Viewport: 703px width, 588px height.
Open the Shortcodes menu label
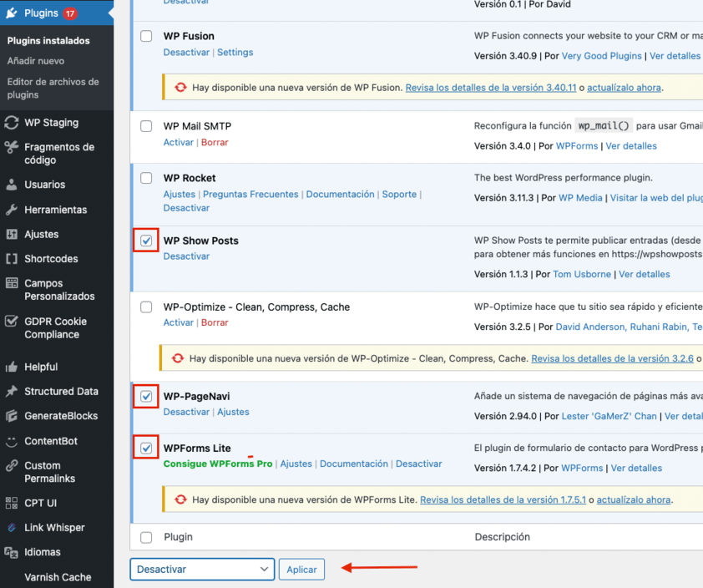[51, 259]
